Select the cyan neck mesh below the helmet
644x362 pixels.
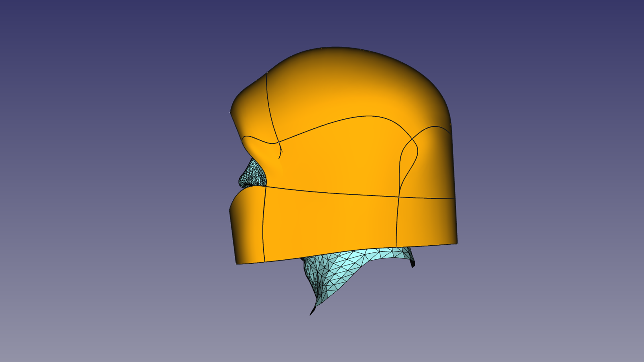click(335, 268)
